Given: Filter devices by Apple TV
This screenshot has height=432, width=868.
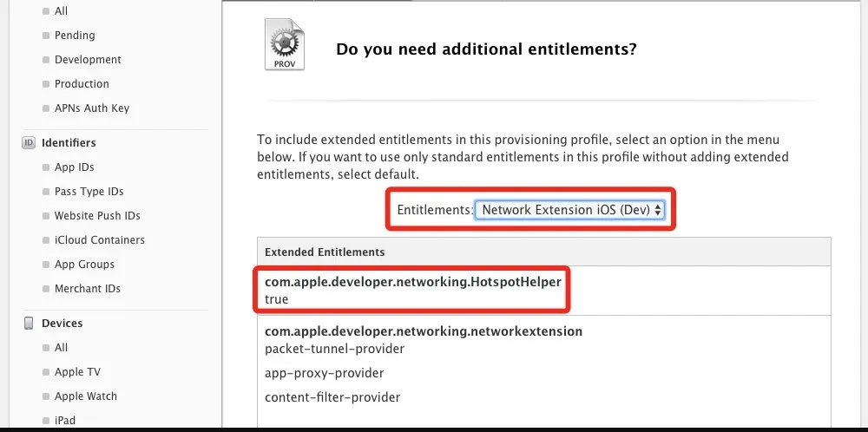Looking at the screenshot, I should pos(77,372).
